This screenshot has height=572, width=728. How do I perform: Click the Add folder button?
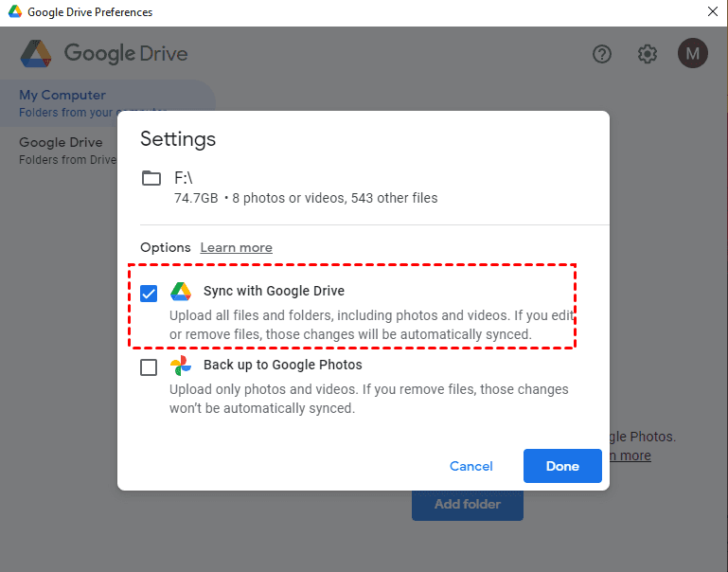(x=467, y=504)
